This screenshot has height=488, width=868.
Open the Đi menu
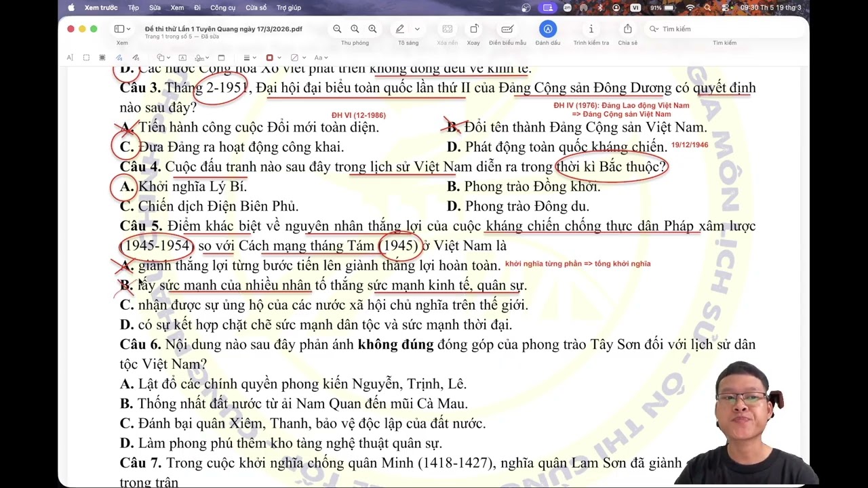(x=197, y=7)
